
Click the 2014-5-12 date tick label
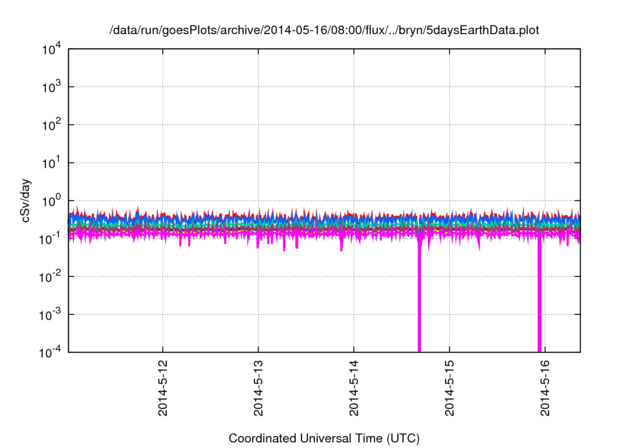pyautogui.click(x=162, y=388)
